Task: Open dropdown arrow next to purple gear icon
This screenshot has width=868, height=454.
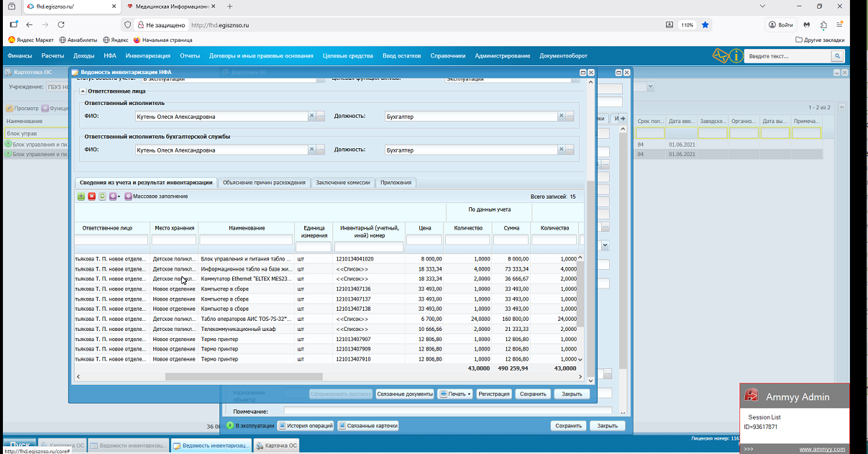Action: coord(119,196)
